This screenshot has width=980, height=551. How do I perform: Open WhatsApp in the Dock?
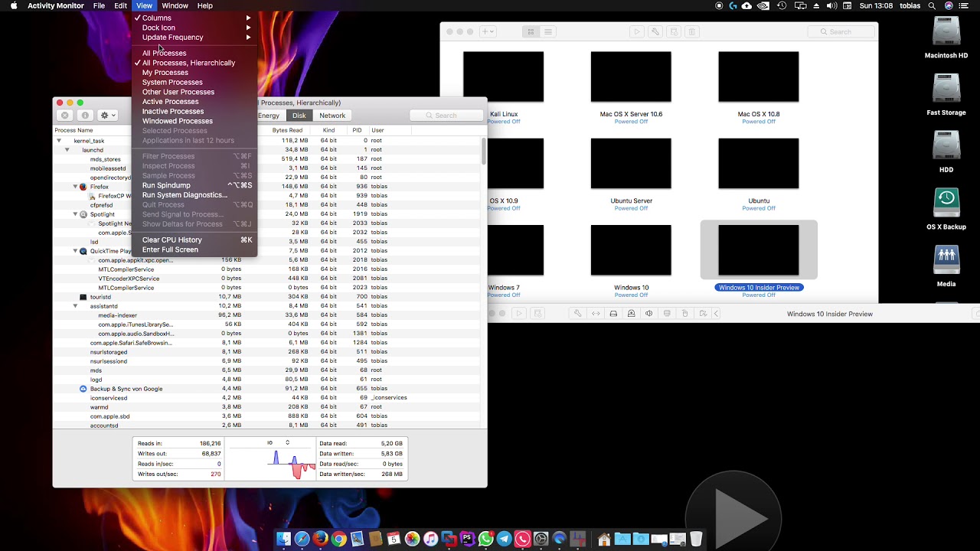click(x=486, y=540)
